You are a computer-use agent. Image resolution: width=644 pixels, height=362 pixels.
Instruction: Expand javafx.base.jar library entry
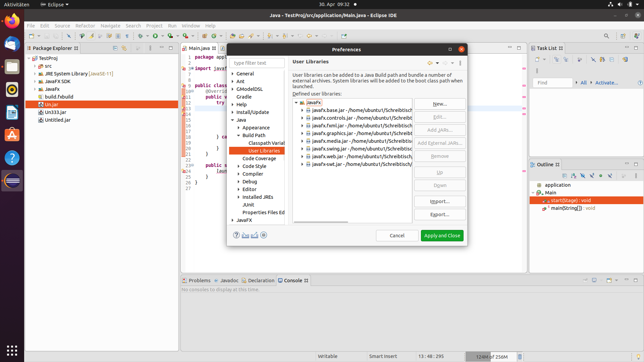302,110
